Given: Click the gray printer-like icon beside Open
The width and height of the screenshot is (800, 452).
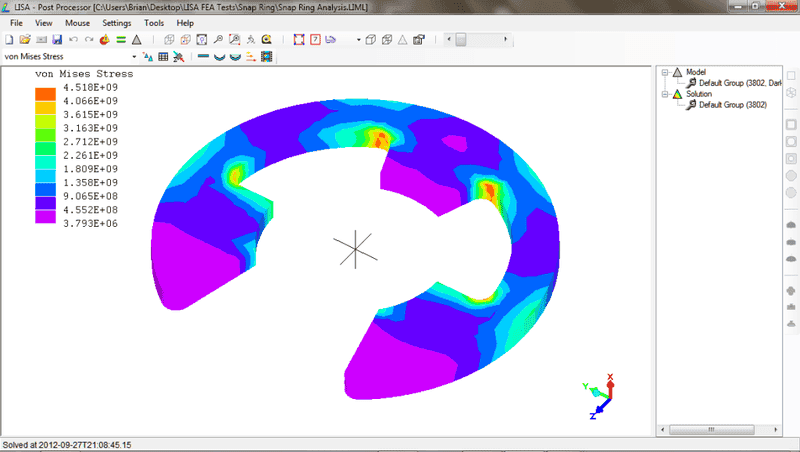Looking at the screenshot, I should point(41,40).
